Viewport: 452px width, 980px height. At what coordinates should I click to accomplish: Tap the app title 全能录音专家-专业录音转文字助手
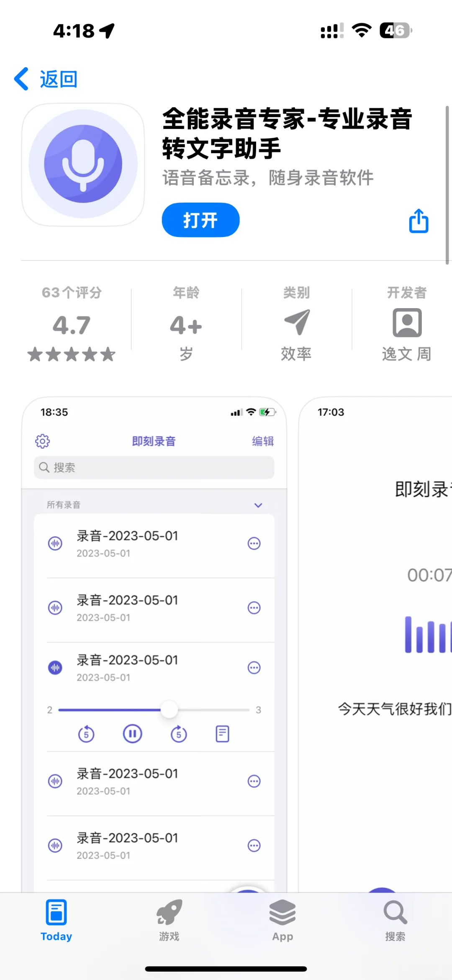click(x=287, y=134)
